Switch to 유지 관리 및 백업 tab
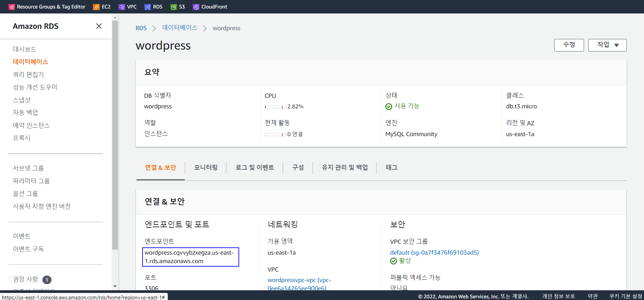This screenshot has width=644, height=300. [x=345, y=168]
